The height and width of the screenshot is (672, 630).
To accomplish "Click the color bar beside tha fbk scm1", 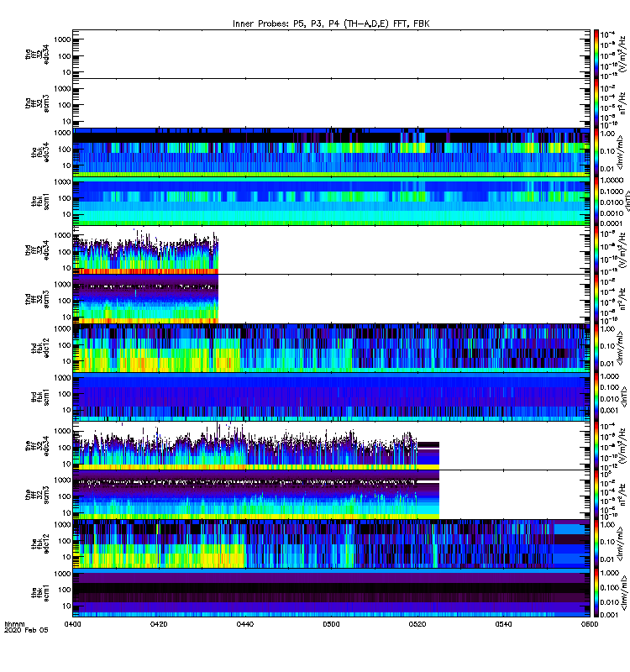I will (596, 201).
